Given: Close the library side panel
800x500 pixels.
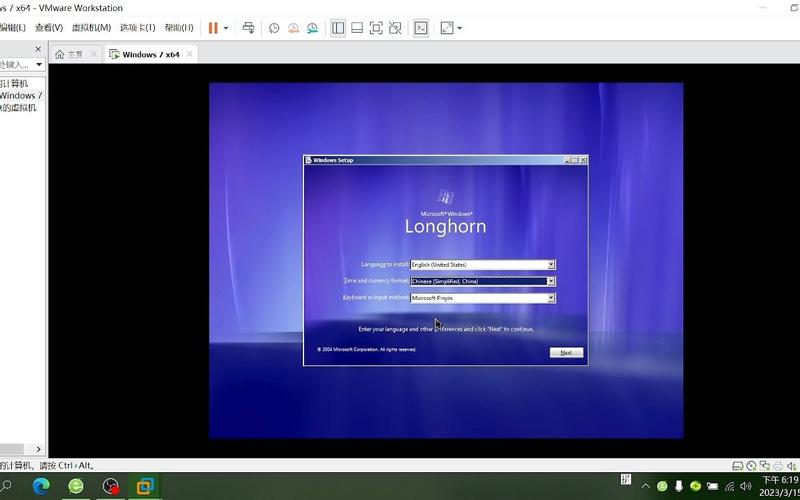Looking at the screenshot, I should [38, 49].
